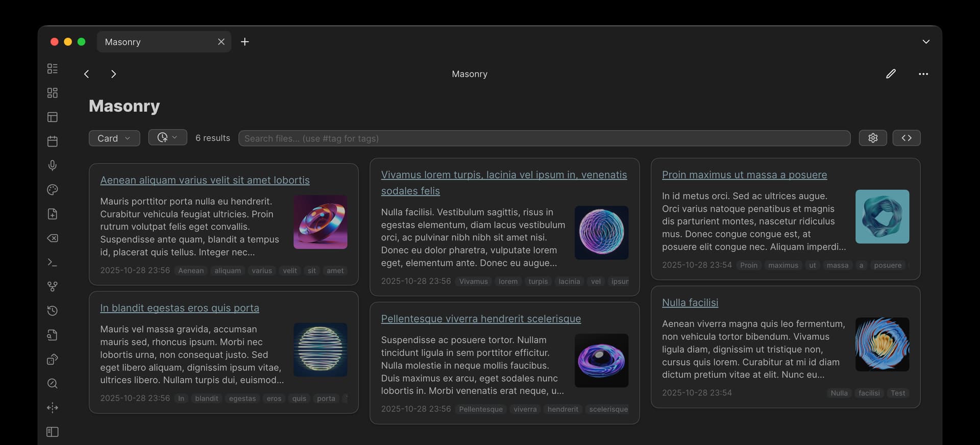The height and width of the screenshot is (445, 980).
Task: Toggle the sidebar panel icon at bottom left
Action: (53, 432)
